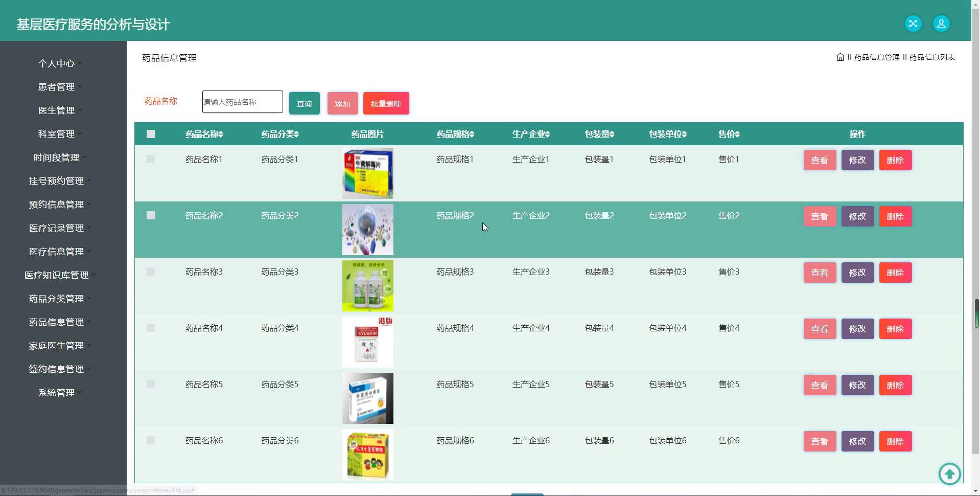Expand the 医疗记录管理 sidebar menu
This screenshot has width=980, height=496.
(x=60, y=228)
